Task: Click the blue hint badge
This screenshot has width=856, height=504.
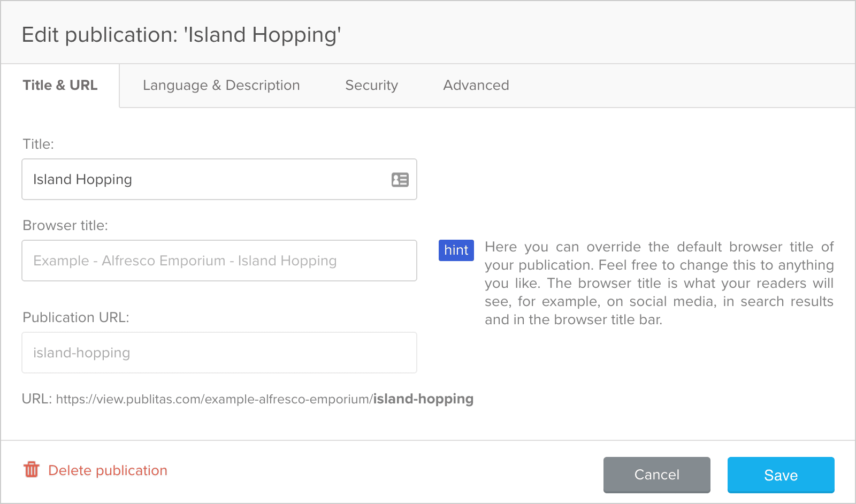Action: pyautogui.click(x=456, y=250)
